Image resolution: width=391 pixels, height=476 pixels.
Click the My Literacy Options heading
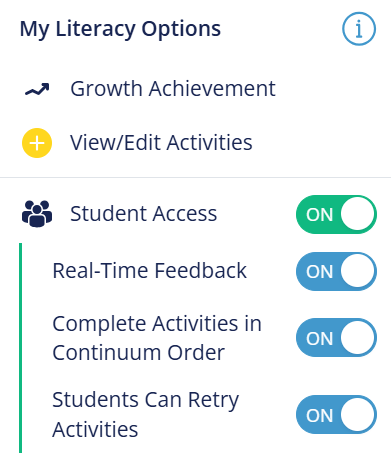tap(120, 30)
